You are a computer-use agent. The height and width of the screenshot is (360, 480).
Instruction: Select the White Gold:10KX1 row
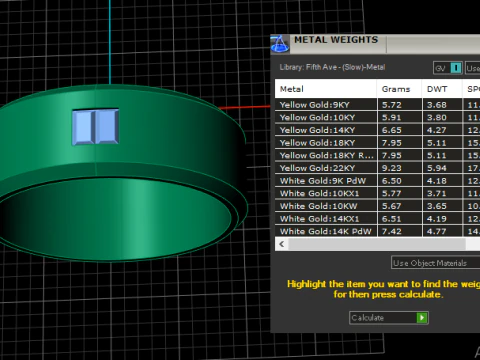point(377,193)
